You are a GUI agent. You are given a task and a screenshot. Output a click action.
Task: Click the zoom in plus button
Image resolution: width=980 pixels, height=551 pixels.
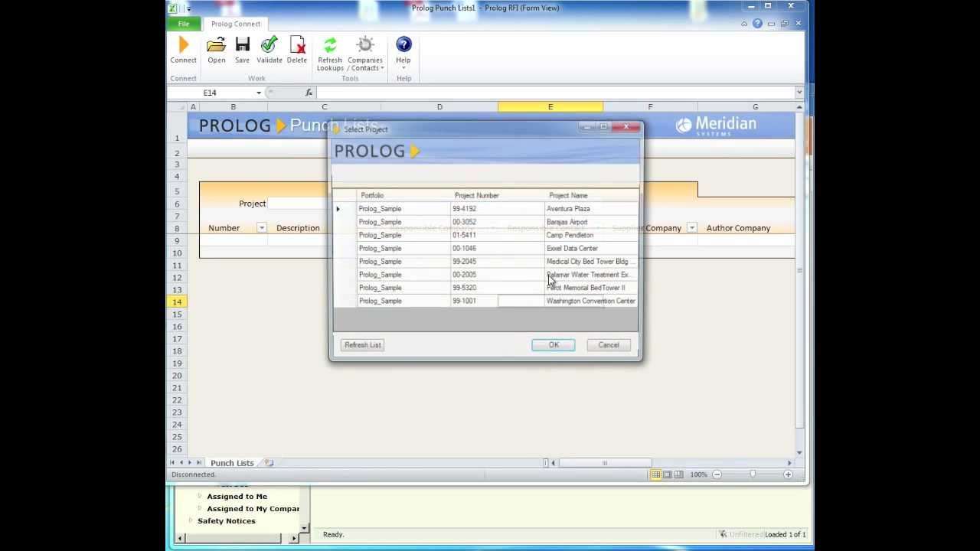tap(788, 474)
